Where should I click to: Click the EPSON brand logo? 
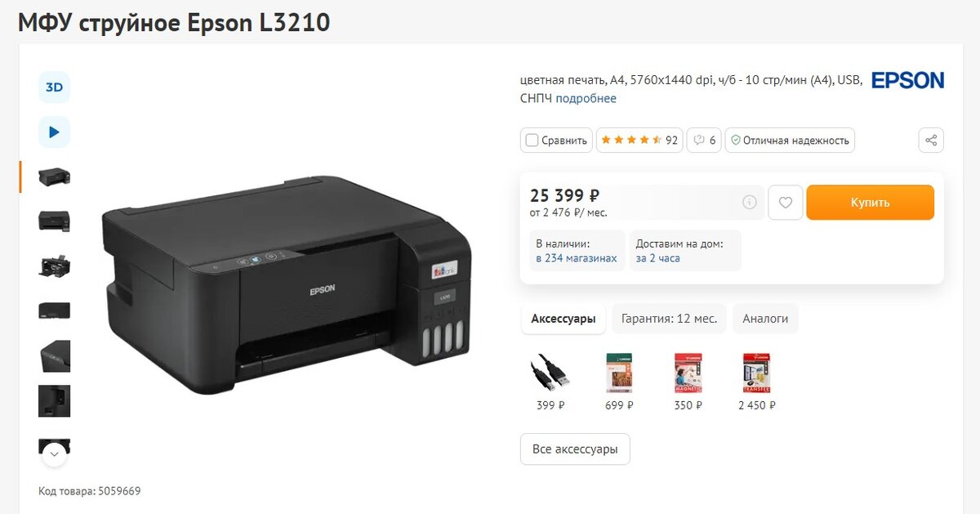(907, 80)
